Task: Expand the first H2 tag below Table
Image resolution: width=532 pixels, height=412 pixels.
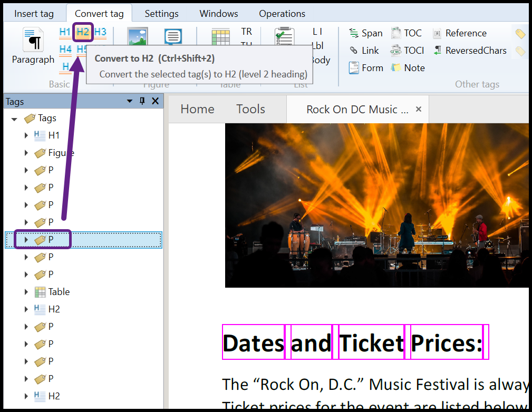Action: (x=26, y=309)
